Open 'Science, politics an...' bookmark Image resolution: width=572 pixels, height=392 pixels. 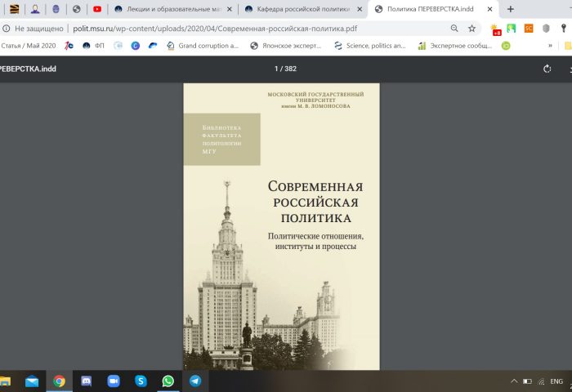click(x=369, y=46)
